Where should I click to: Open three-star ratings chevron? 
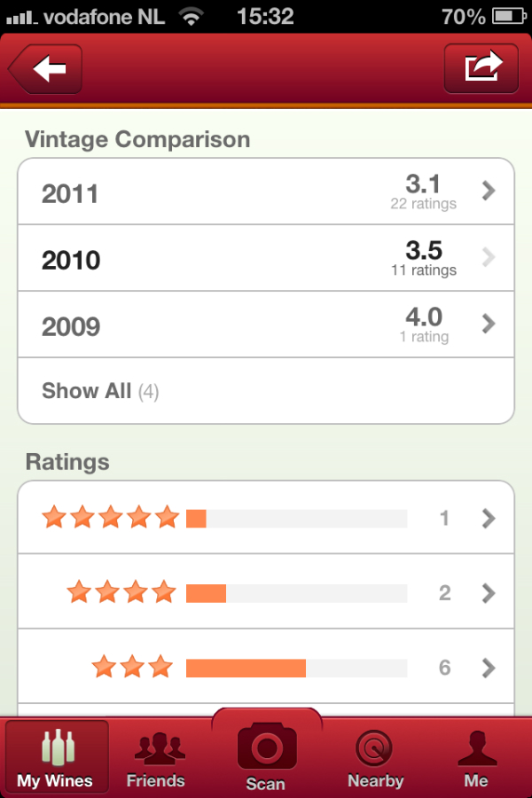click(489, 667)
